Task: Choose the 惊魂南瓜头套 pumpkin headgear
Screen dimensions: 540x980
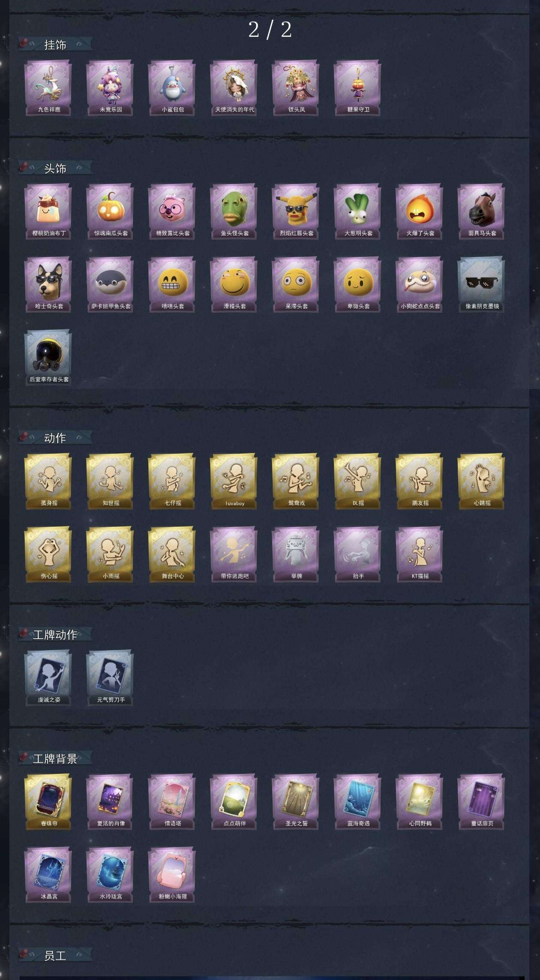Action: pyautogui.click(x=110, y=212)
